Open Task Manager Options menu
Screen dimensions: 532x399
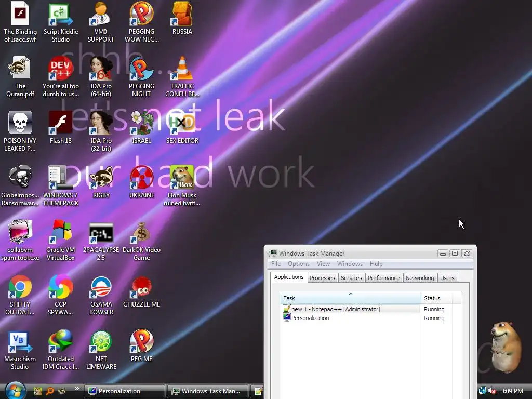(299, 263)
